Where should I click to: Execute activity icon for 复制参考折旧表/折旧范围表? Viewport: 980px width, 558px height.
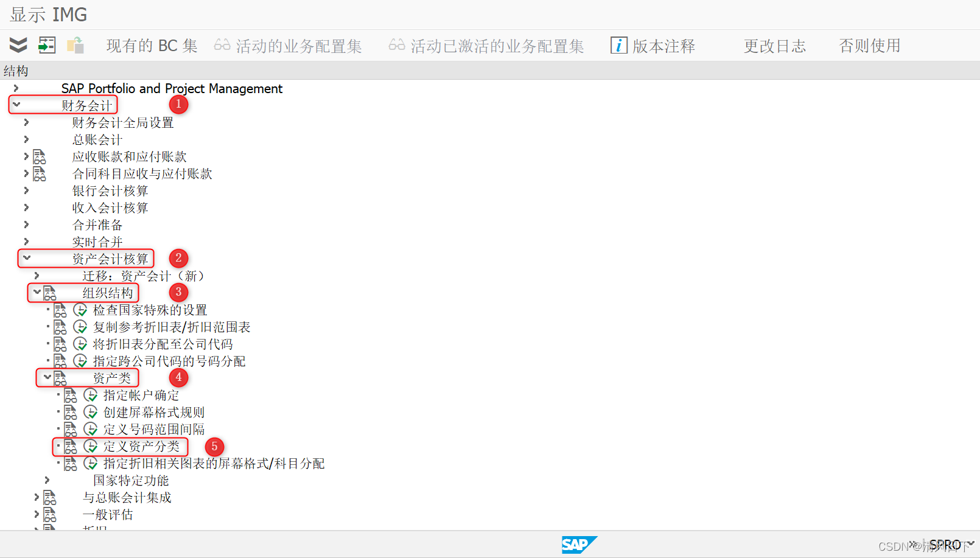(80, 327)
